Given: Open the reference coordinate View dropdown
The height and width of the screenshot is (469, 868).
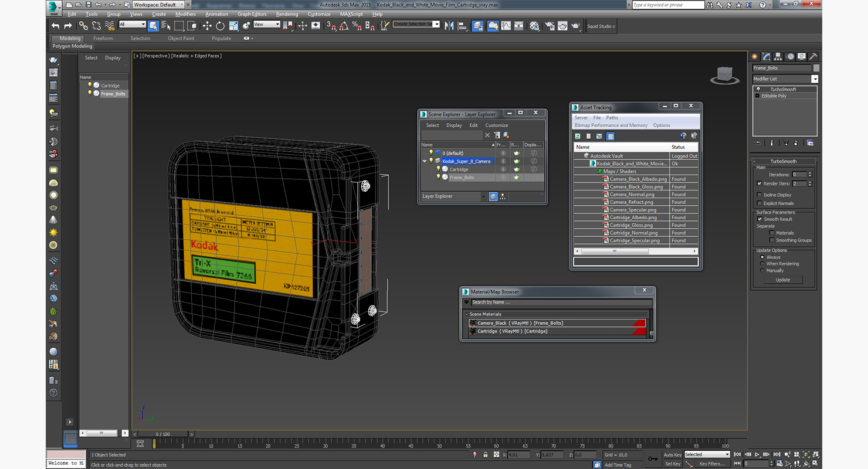Looking at the screenshot, I should pos(266,25).
